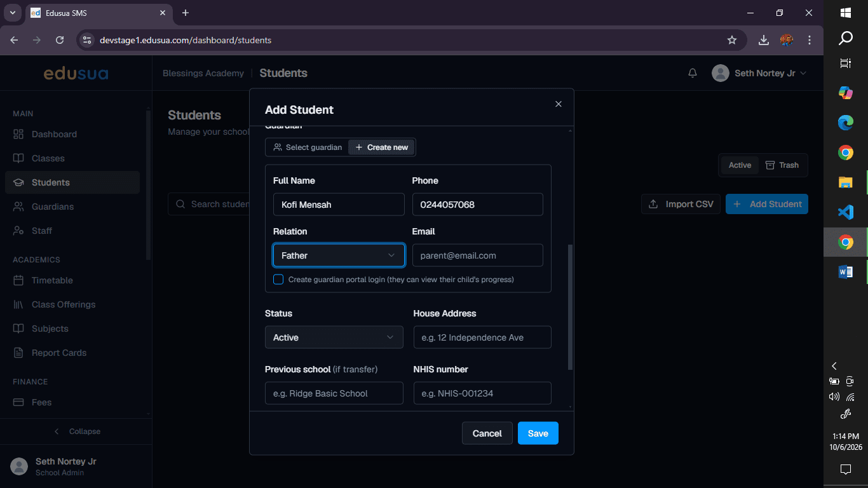The height and width of the screenshot is (488, 868).
Task: Show Active students view
Action: (x=740, y=165)
